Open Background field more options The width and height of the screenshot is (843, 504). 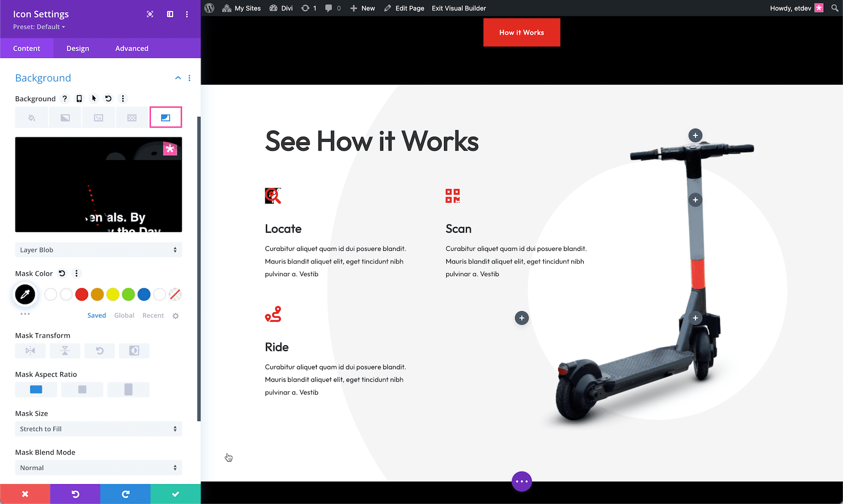click(123, 98)
